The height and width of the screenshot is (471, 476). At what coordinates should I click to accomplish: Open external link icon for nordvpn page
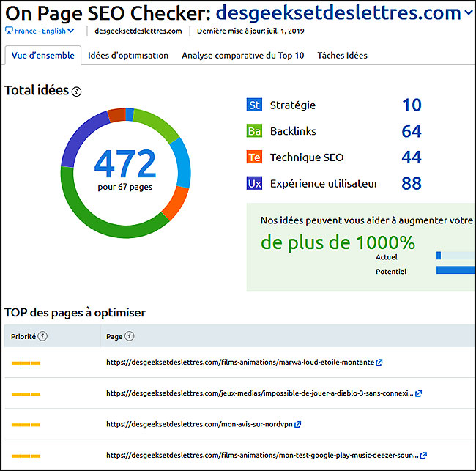[297, 424]
